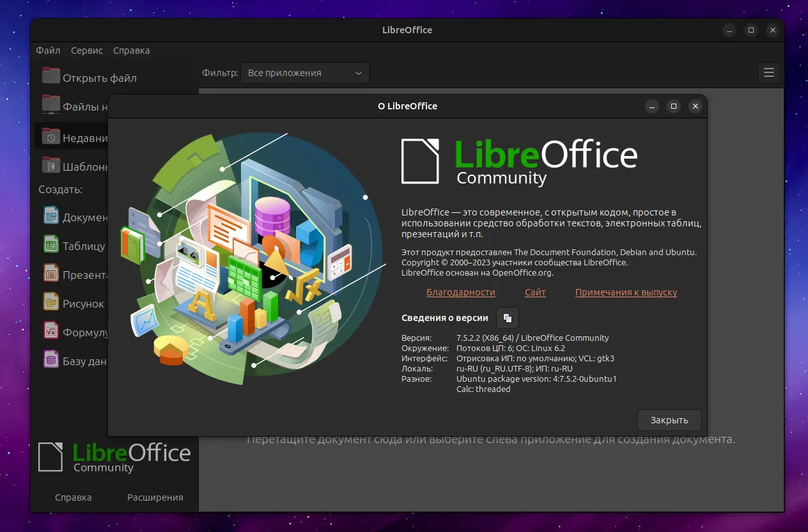Open the Все приложения filter dropdown
Screen dimensions: 808x532
coord(305,73)
